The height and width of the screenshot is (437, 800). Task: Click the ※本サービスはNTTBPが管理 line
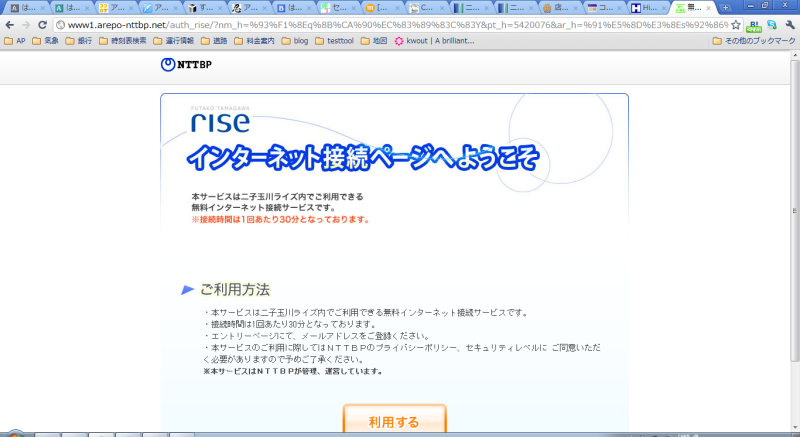293,371
